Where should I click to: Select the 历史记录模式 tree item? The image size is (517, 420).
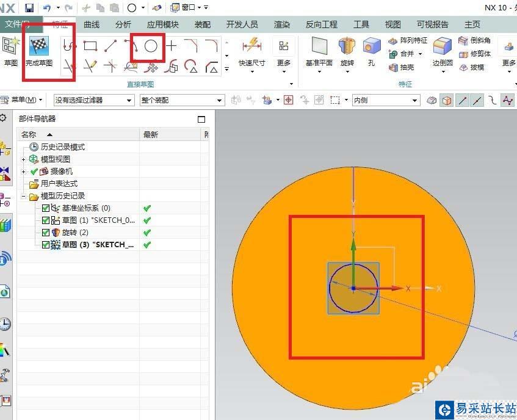tap(63, 147)
